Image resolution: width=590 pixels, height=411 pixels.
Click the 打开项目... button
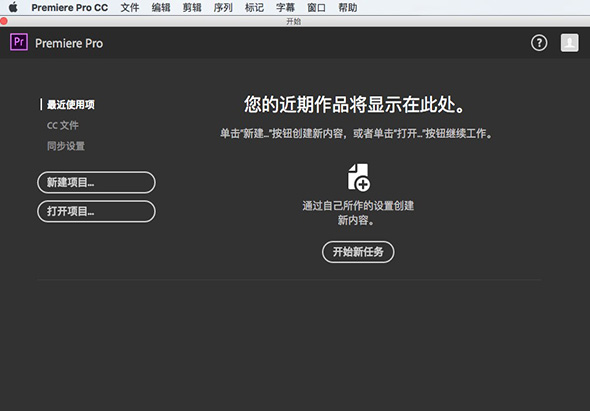(96, 212)
